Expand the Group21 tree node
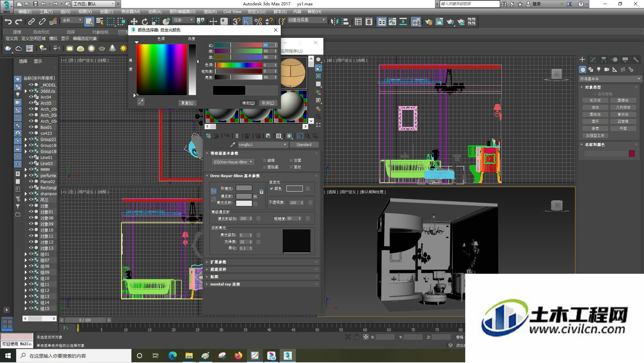Viewport: 644px width, 363px height. pos(26,139)
